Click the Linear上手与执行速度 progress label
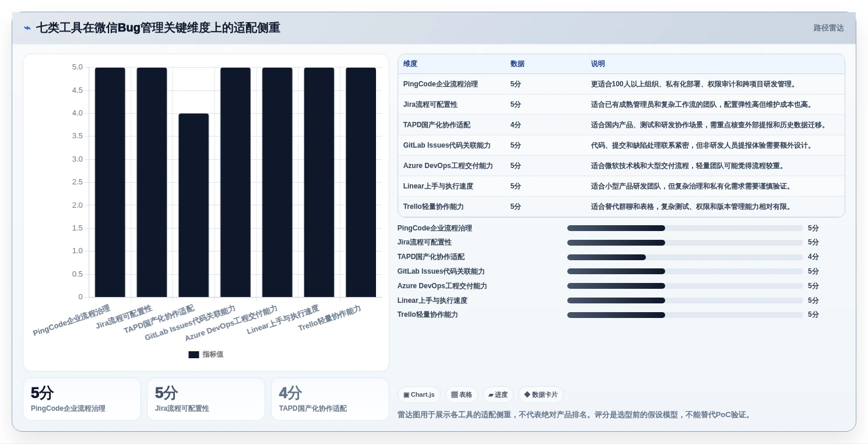The width and height of the screenshot is (868, 444). (x=433, y=300)
